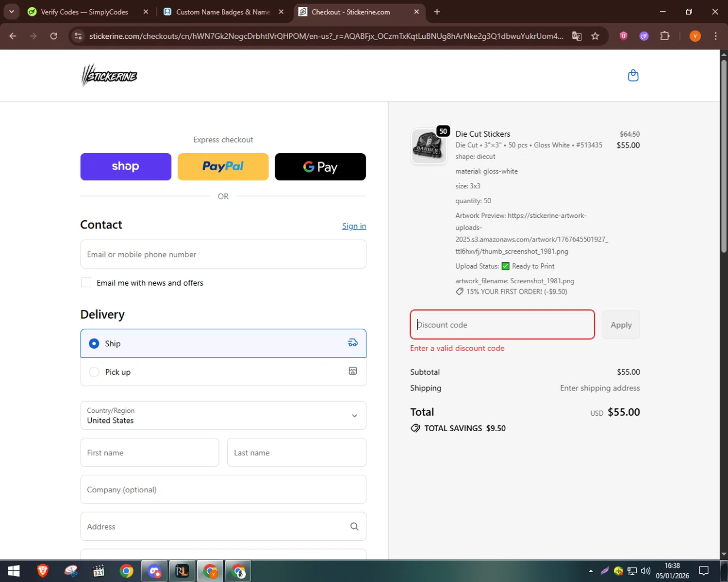Expand the Country/Region dropdown
This screenshot has width=728, height=582.
coord(223,415)
